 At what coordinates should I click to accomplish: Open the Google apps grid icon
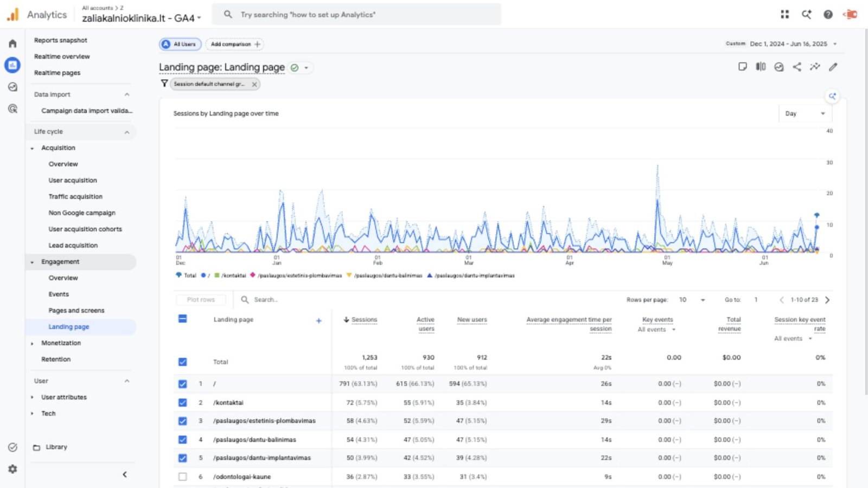784,15
